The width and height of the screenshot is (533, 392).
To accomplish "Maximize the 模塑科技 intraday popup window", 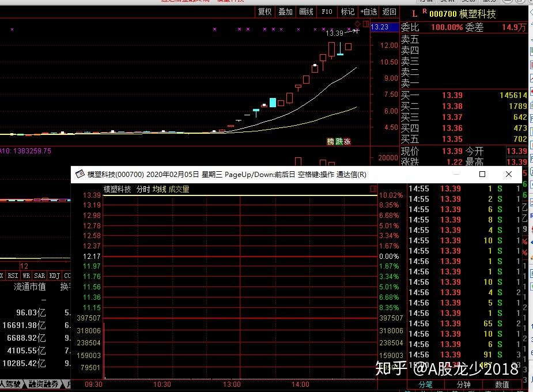I will pos(482,174).
